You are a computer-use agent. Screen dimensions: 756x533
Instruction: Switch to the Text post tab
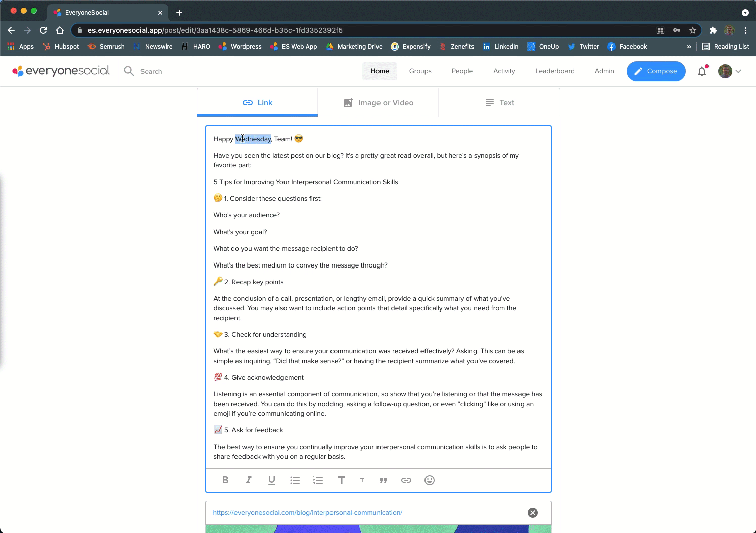(x=499, y=103)
